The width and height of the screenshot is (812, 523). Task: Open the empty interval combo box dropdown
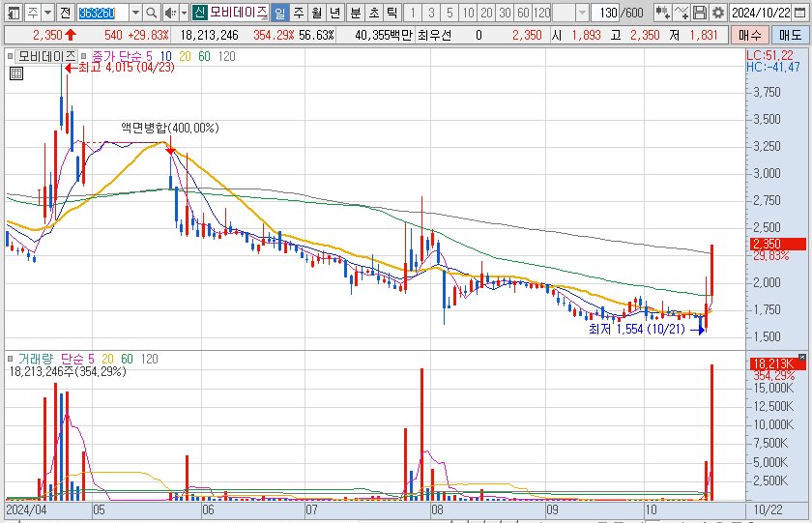(x=582, y=13)
